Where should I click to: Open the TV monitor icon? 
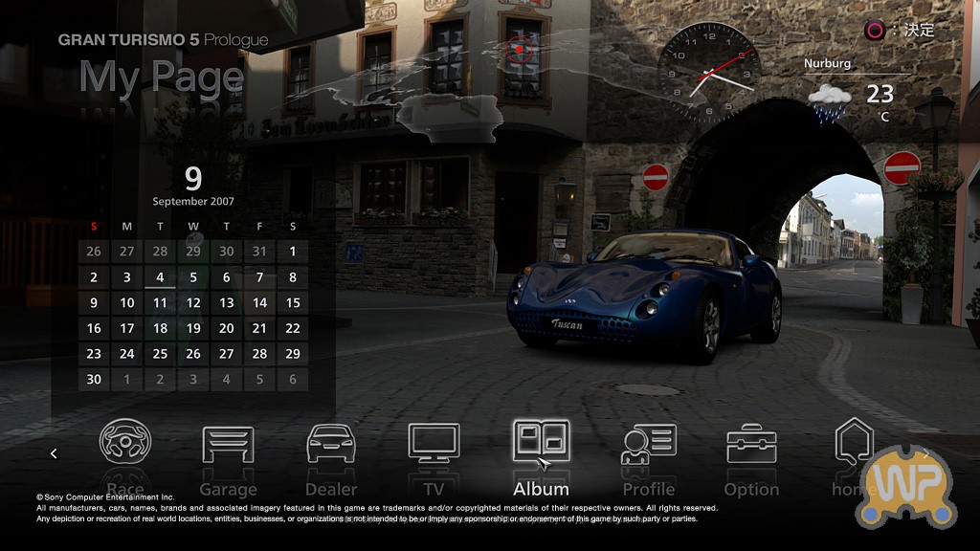pos(434,444)
